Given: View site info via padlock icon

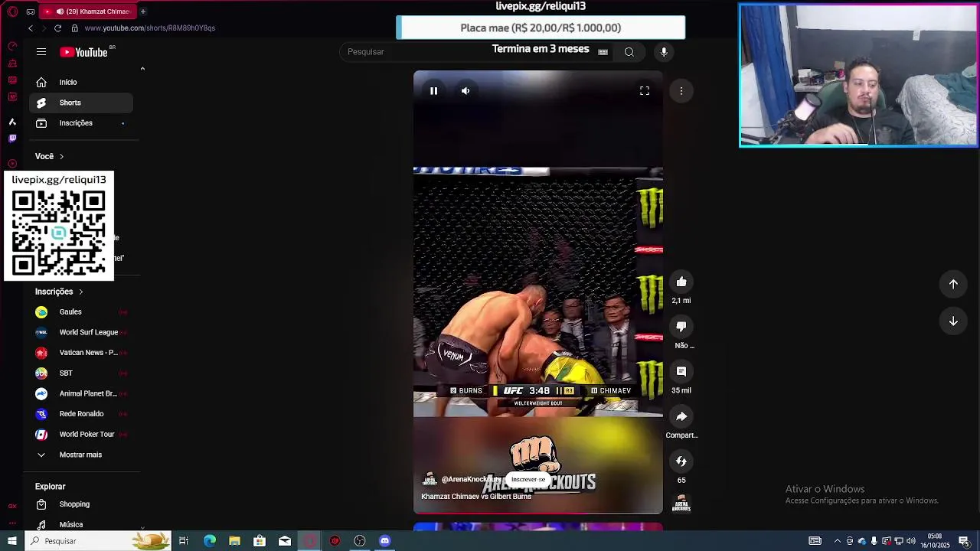Looking at the screenshot, I should coord(74,28).
